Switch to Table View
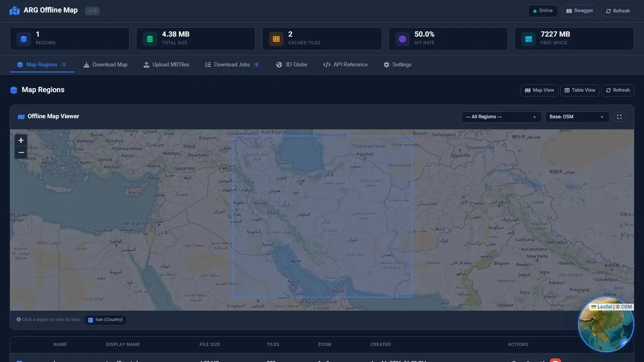Screen dimensions: 644x362 click(x=580, y=90)
